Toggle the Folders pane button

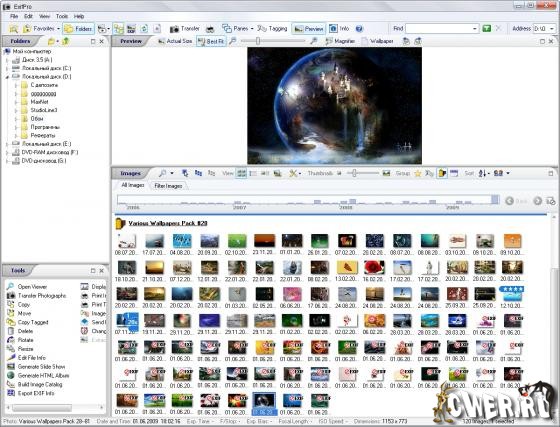[x=79, y=29]
